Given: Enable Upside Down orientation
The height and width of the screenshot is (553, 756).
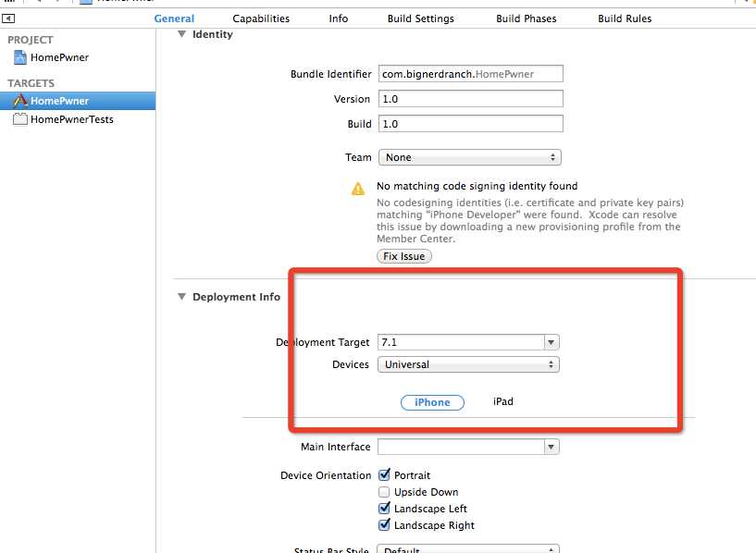Looking at the screenshot, I should point(384,492).
